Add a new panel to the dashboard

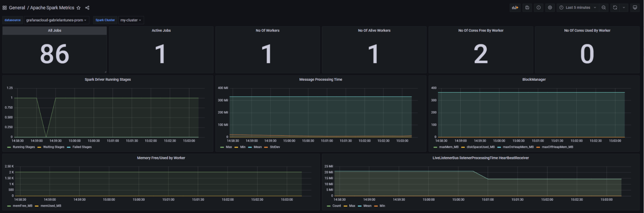point(515,8)
